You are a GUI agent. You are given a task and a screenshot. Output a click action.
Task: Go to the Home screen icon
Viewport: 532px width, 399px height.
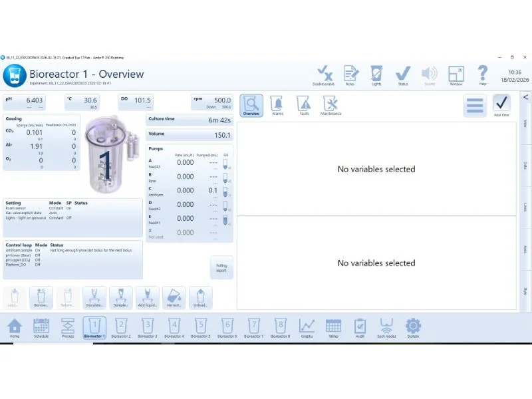[x=15, y=328]
